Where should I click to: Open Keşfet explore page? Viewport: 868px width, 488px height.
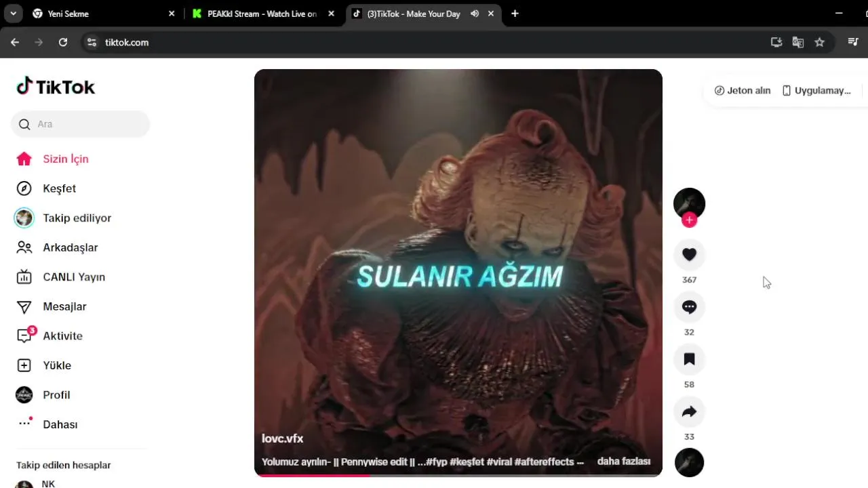pos(46,188)
